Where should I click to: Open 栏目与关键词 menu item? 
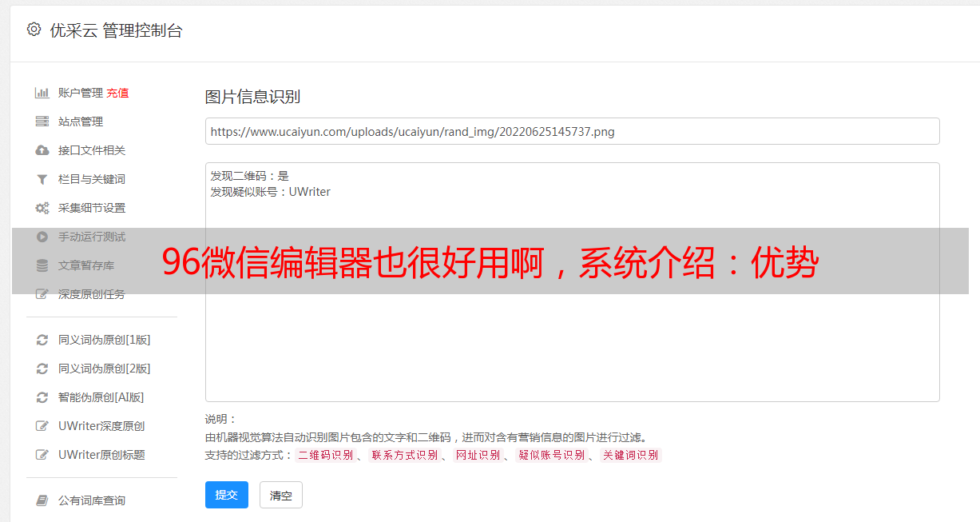tap(92, 179)
